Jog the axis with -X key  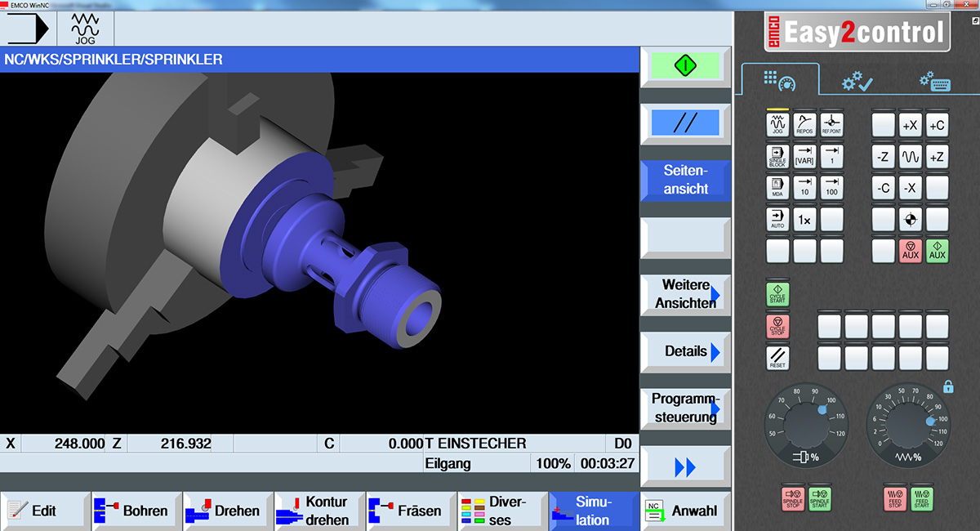[910, 188]
